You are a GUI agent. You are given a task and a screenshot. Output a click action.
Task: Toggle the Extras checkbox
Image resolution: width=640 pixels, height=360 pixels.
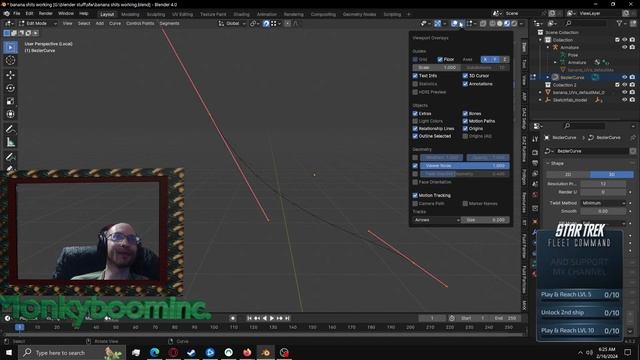click(x=415, y=113)
